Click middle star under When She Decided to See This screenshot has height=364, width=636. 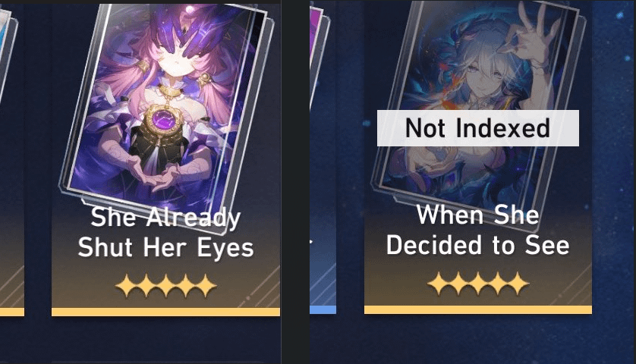coord(478,283)
